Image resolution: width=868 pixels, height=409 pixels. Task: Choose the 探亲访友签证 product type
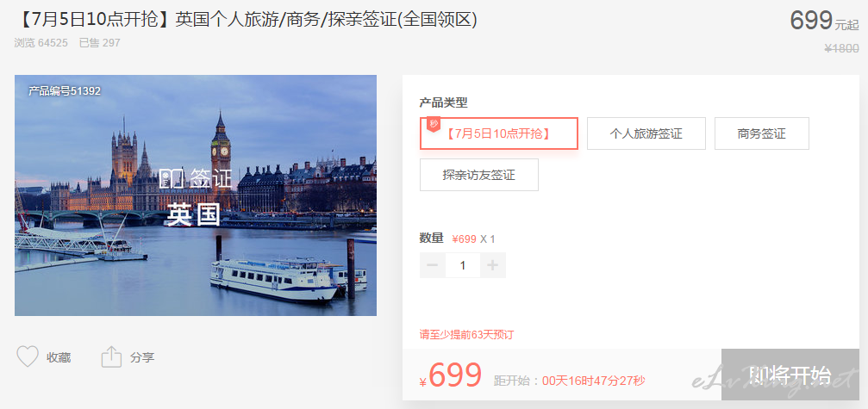pyautogui.click(x=479, y=175)
